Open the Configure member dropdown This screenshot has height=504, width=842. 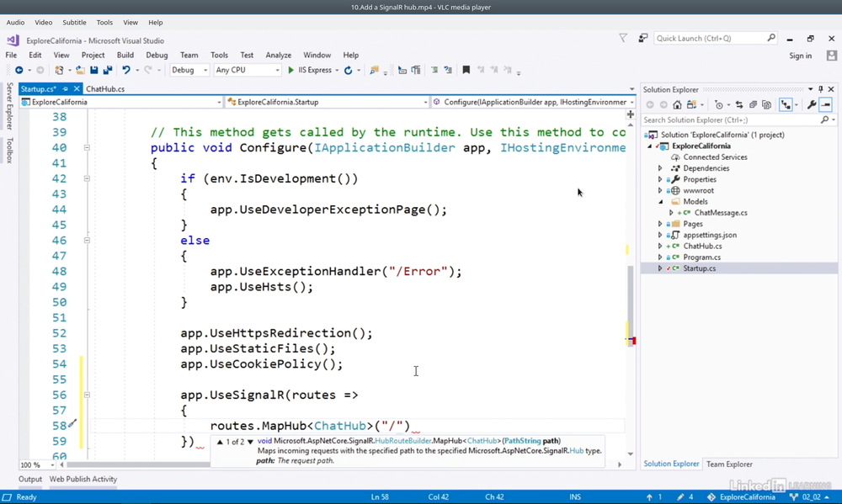coord(534,102)
